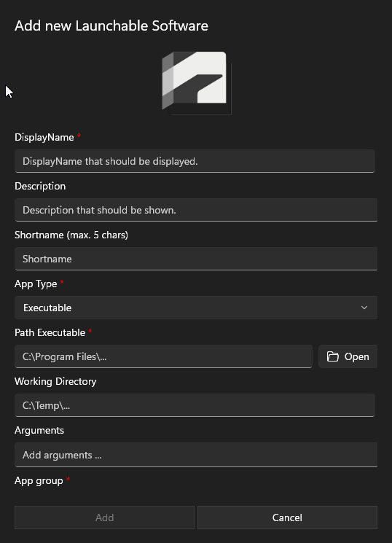Click the Add button

104,517
